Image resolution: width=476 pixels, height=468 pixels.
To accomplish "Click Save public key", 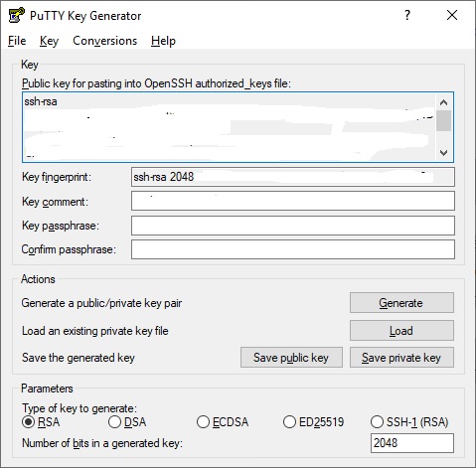I will click(x=291, y=358).
